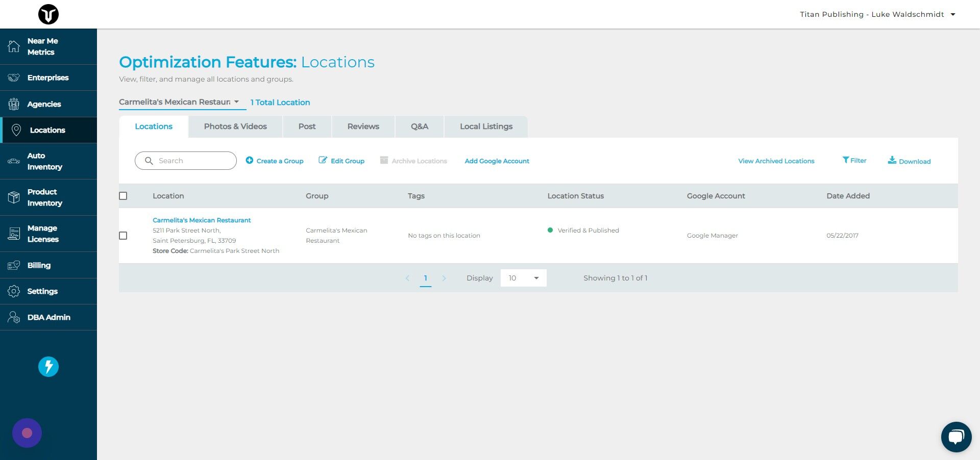Open DBA Admin menu item
The height and width of the screenshot is (460, 980).
pyautogui.click(x=48, y=317)
